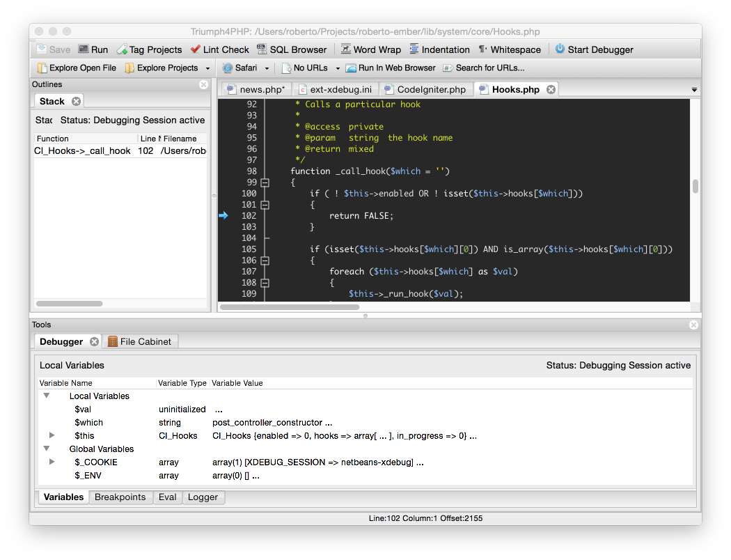The height and width of the screenshot is (560, 731).
Task: Run Lint Check on file
Action: tap(220, 49)
